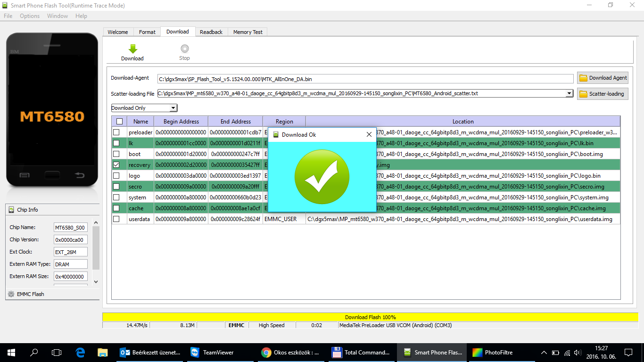Open Total Commander from the taskbar
The width and height of the screenshot is (644, 362).
(361, 352)
